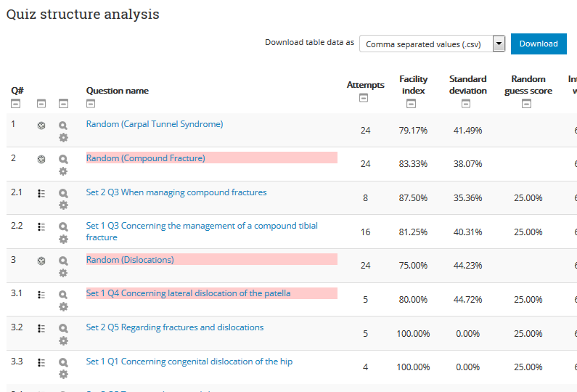Viewport: 577px width, 392px height.
Task: Collapse the Standard deviation column
Action: [x=466, y=104]
